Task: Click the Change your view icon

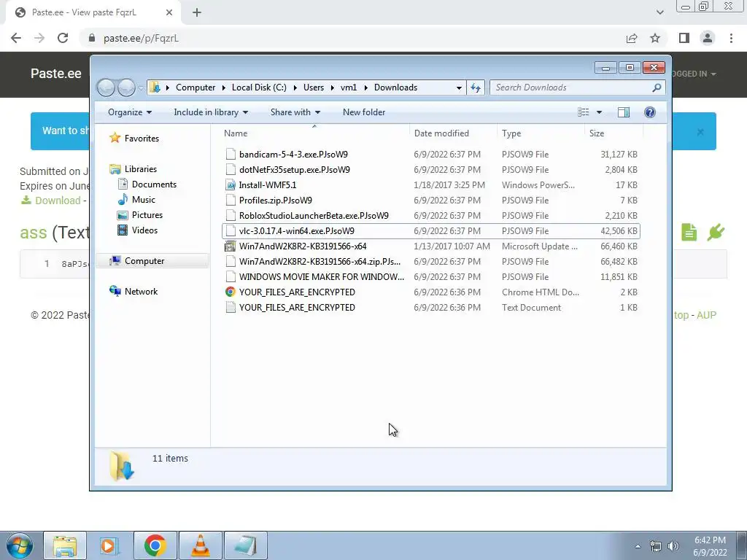Action: point(583,112)
